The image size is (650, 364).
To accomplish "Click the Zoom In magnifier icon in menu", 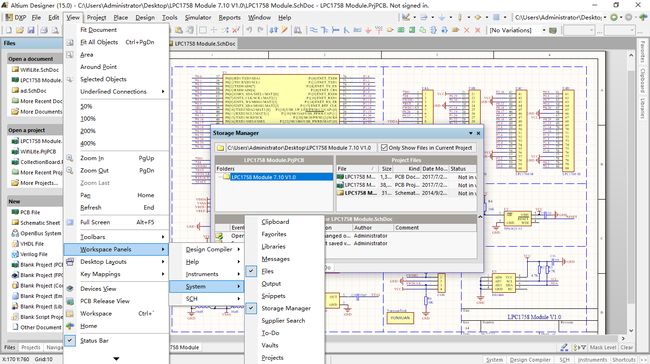I will [70, 158].
